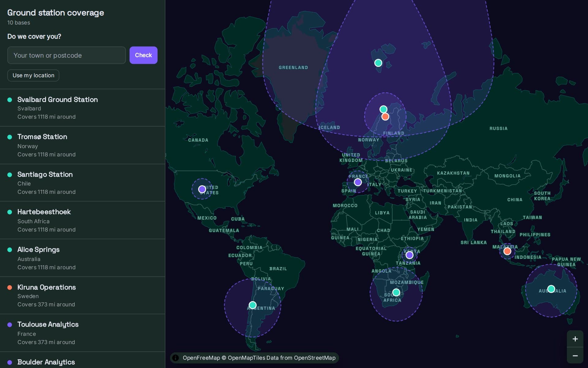Click the purple Toulouse marker in France
This screenshot has width=588, height=368.
(358, 182)
